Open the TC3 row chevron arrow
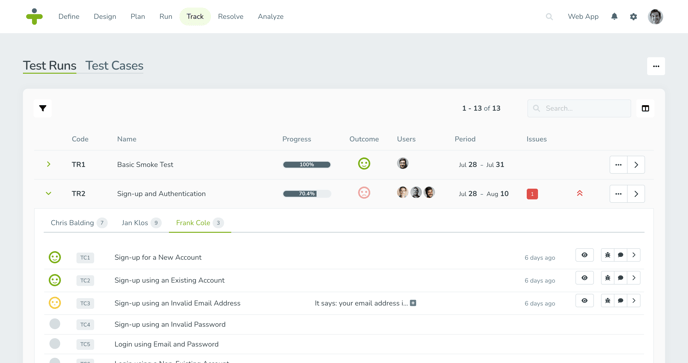This screenshot has width=688, height=363. coord(634,301)
